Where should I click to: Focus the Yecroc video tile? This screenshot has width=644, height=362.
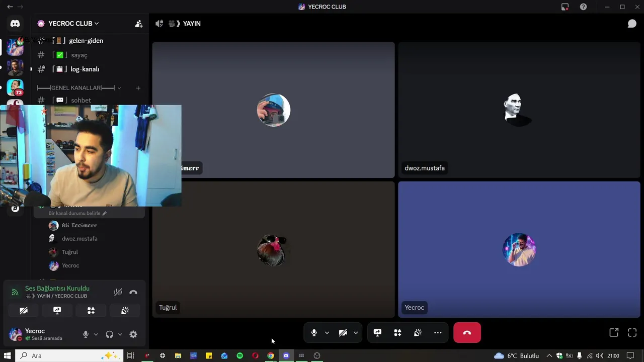(x=519, y=249)
